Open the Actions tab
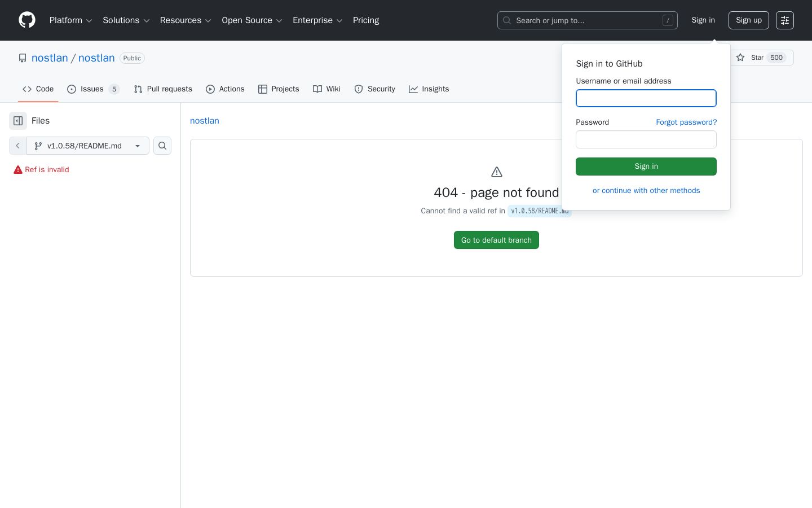This screenshot has height=508, width=812. [x=225, y=89]
